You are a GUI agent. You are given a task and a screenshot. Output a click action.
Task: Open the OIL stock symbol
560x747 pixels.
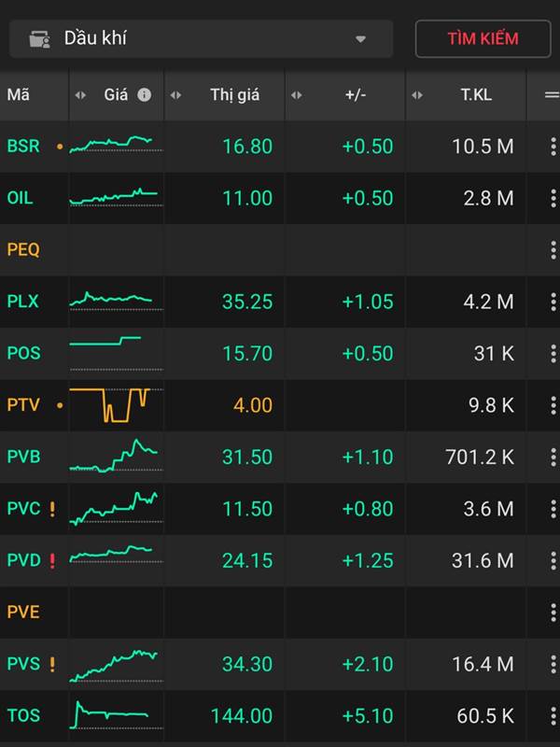21,198
